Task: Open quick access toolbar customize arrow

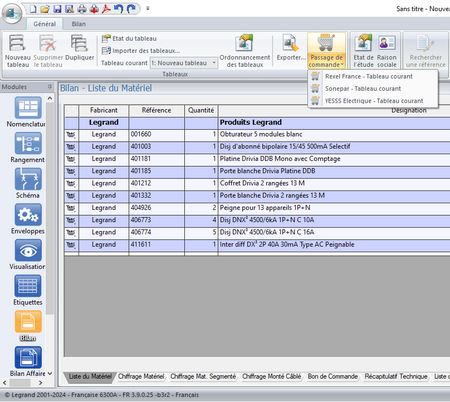Action: coord(148,9)
